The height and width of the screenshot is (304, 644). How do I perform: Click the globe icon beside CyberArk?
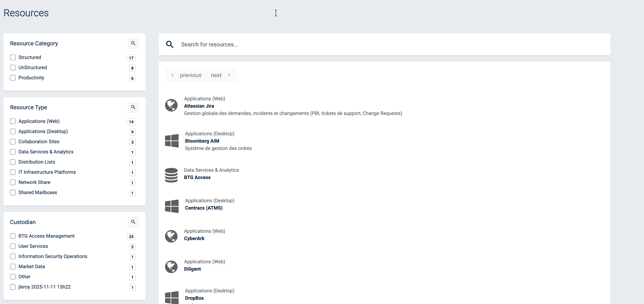pos(171,236)
